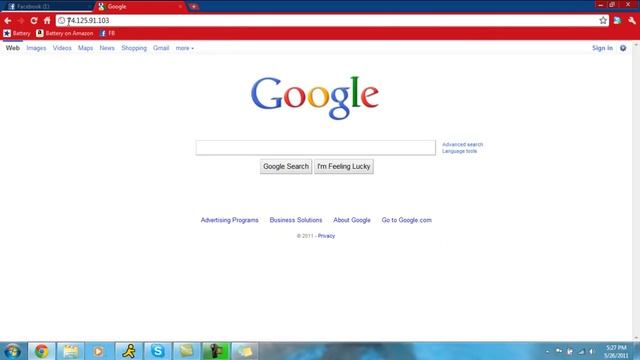The width and height of the screenshot is (640, 360).
Task: Open the Images navigation link
Action: pos(36,48)
